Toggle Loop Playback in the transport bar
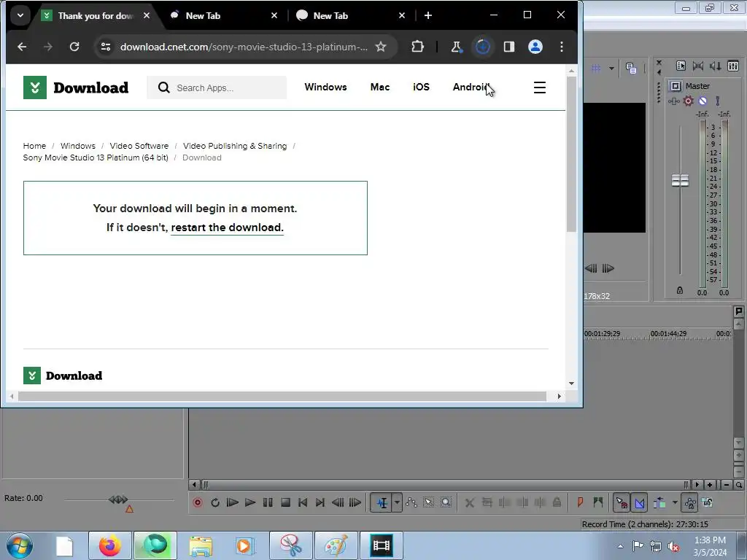Viewport: 747px width, 560px height. 215,502
